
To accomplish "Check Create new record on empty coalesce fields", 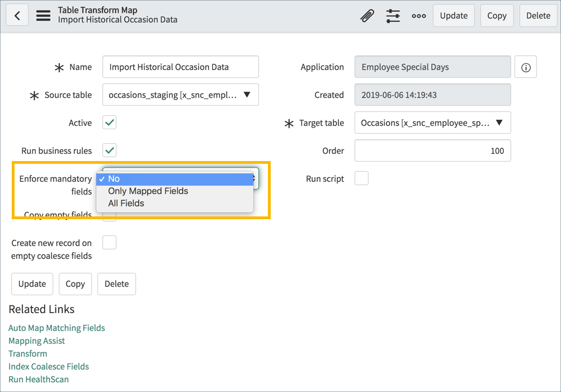I will pyautogui.click(x=109, y=242).
